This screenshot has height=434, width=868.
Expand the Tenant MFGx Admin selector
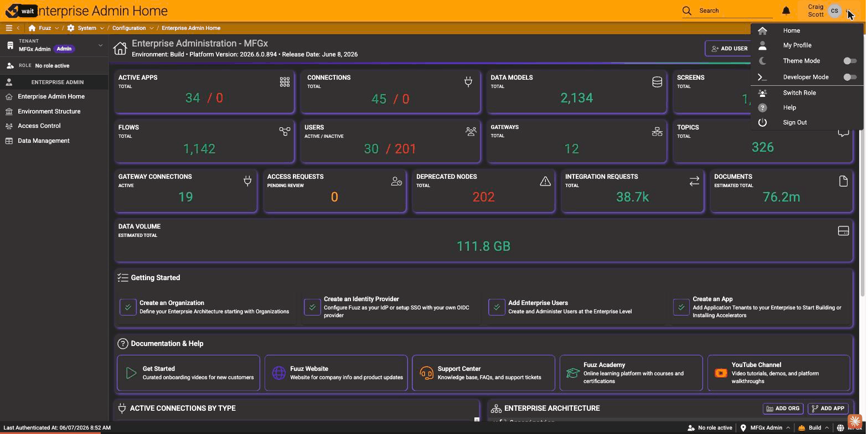[x=100, y=45]
